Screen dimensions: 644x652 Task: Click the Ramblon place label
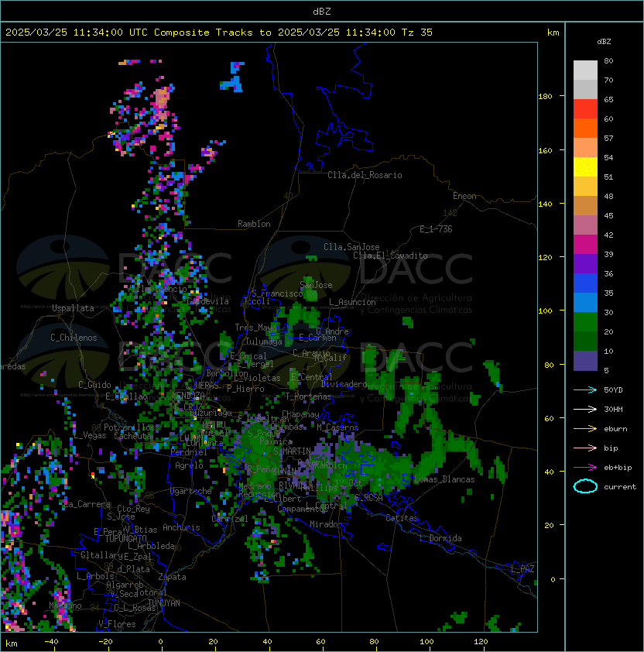pyautogui.click(x=254, y=224)
